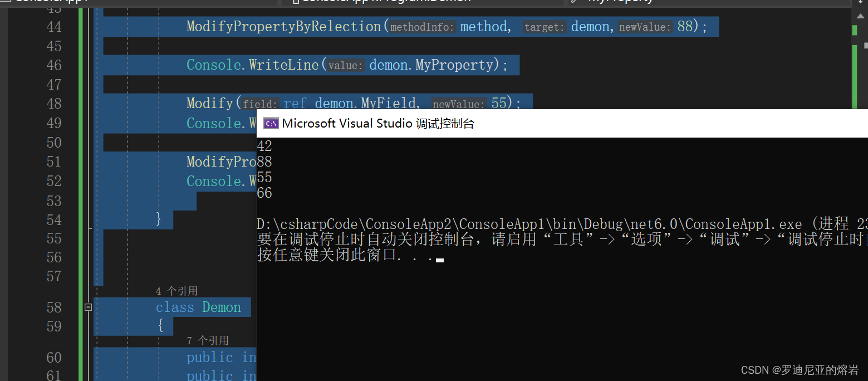Click the value "88" in line 44 code
This screenshot has height=381, width=868.
click(x=685, y=27)
